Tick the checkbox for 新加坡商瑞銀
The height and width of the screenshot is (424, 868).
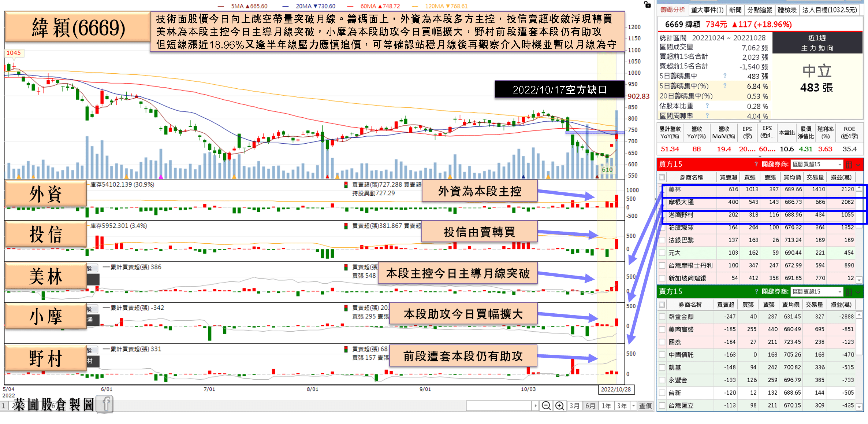tap(662, 278)
